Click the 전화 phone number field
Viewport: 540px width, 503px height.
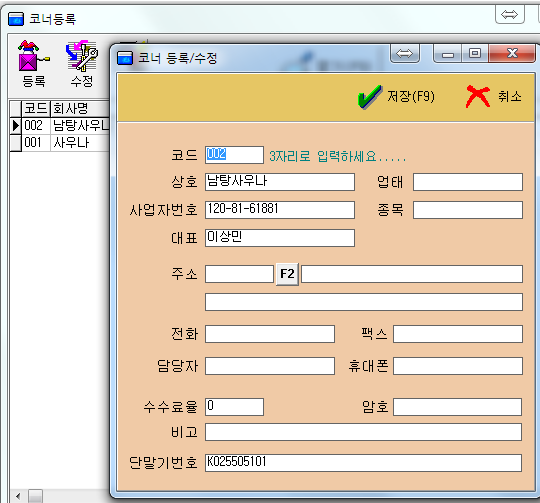click(270, 334)
